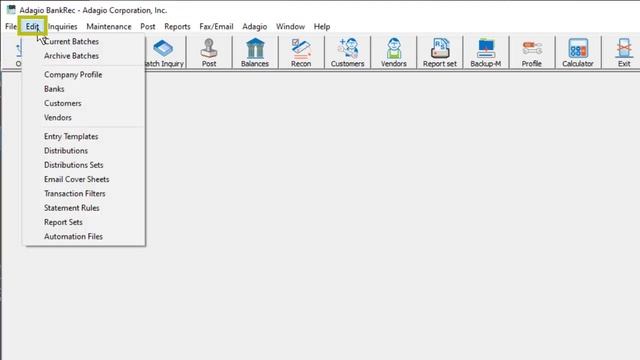Select Vendors in the Edit dropdown menu
Image resolution: width=640 pixels, height=360 pixels.
[84, 118]
